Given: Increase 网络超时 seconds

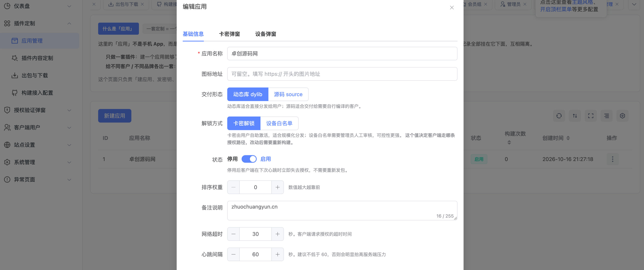Looking at the screenshot, I should coord(277,234).
